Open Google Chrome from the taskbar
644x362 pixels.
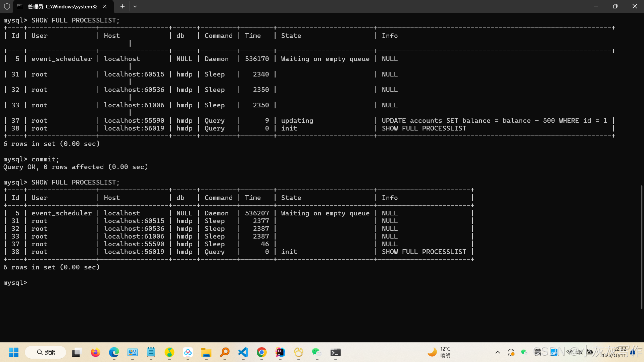click(261, 352)
